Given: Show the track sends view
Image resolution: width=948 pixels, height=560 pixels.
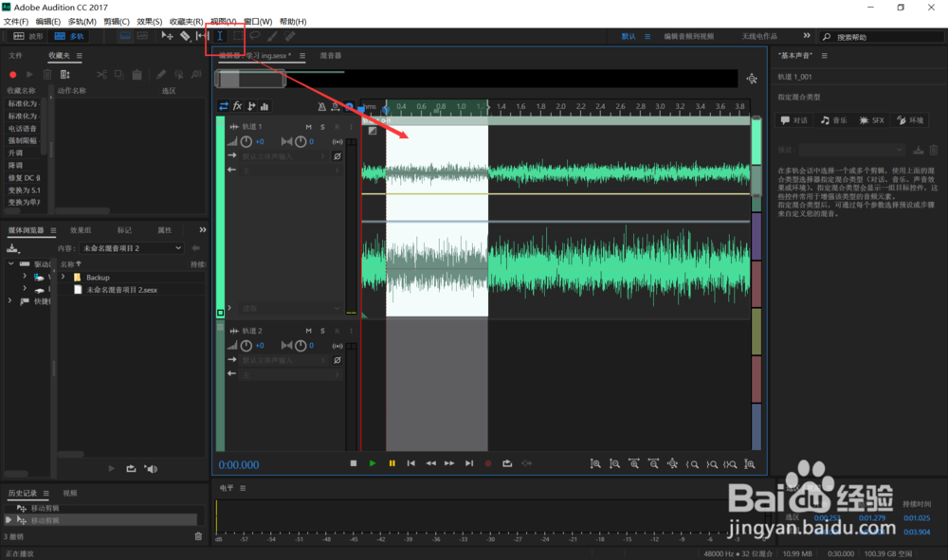Looking at the screenshot, I should click(x=251, y=106).
